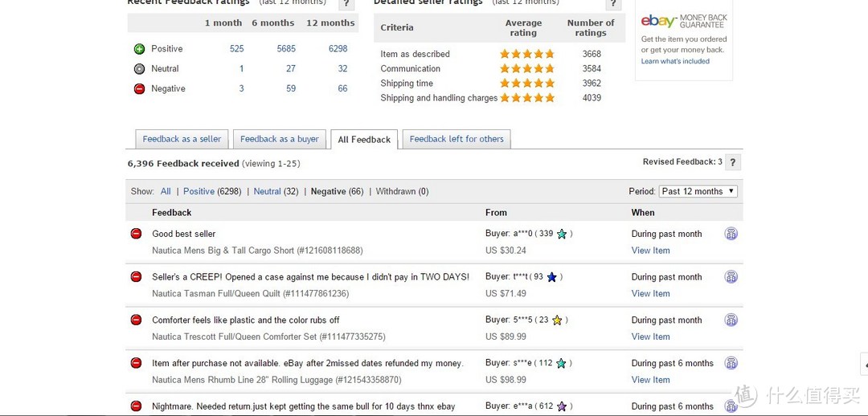Click the 'Withdrawn (0)' filter text

tap(403, 191)
